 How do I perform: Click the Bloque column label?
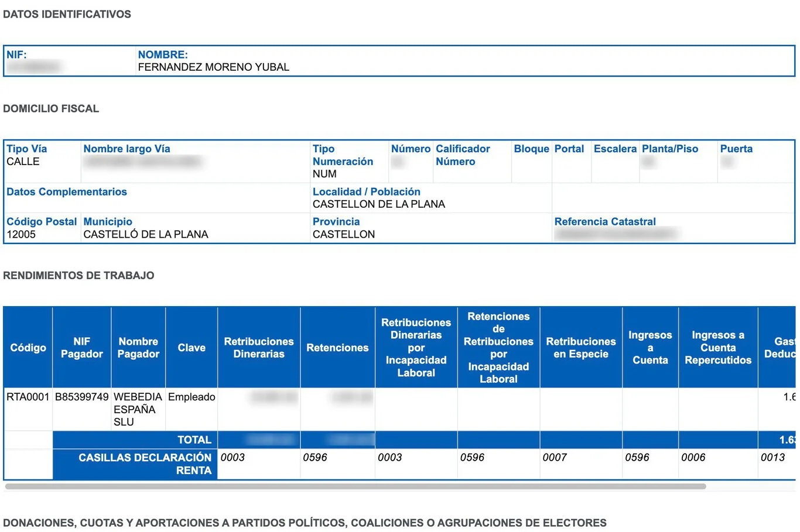click(531, 149)
